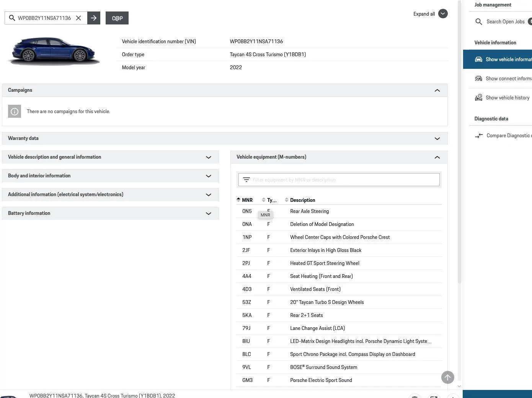Screen dimensions: 532x398
Task: Click the bottom bar vehicle summary text
Action: click(x=102, y=395)
